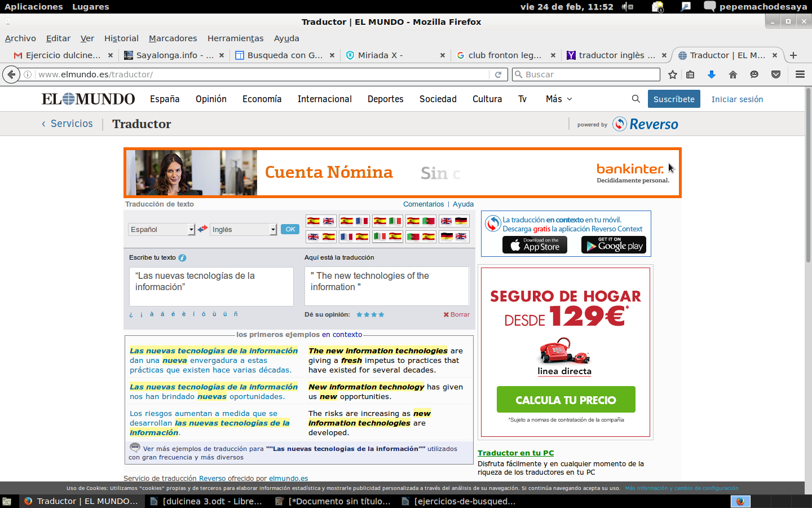The width and height of the screenshot is (812, 508).
Task: Switch to the Miriada X tab
Action: tap(395, 55)
